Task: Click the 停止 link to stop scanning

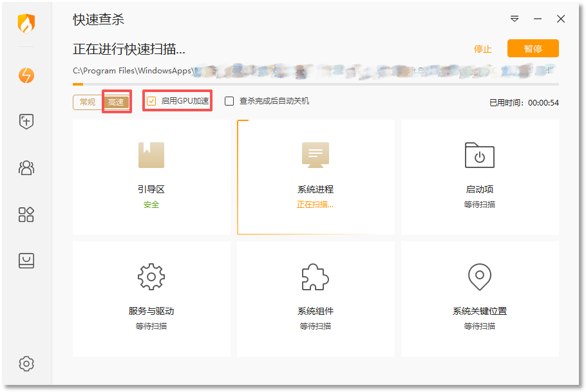Action: 483,49
